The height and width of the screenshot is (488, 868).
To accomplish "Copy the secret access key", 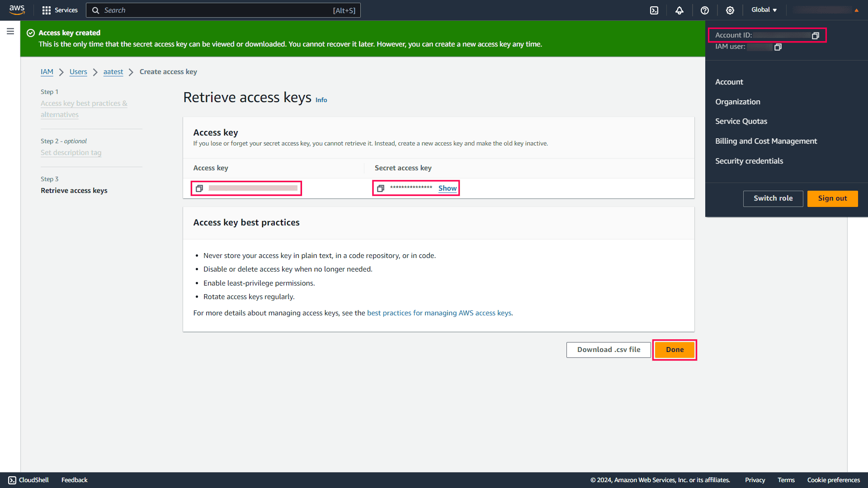I will tap(381, 188).
